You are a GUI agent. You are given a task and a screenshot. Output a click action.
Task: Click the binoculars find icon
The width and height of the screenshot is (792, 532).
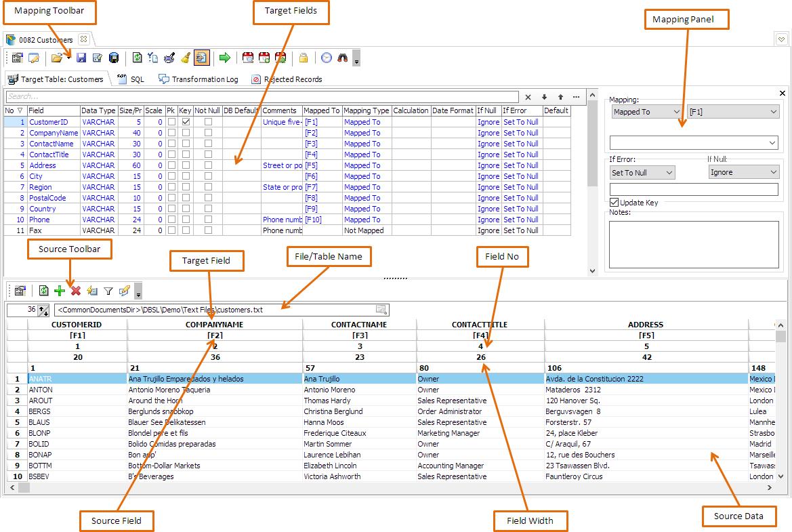coord(342,58)
